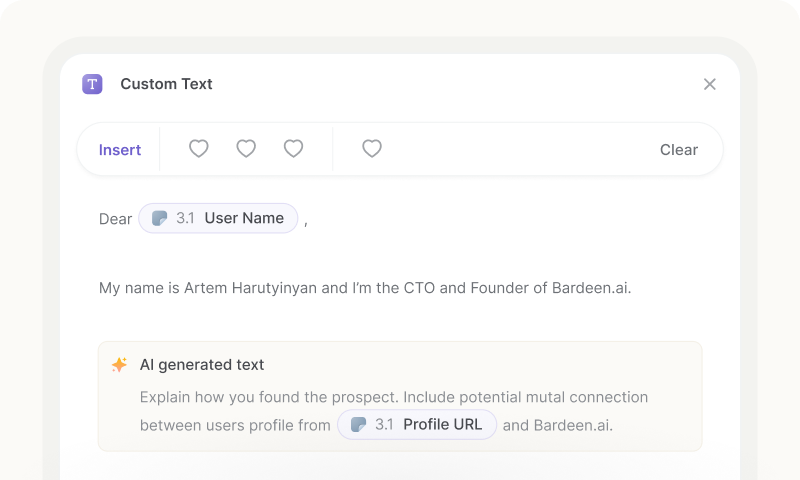Click the third heart icon before the second divider
Viewport: 800px width, 480px height.
point(293,148)
